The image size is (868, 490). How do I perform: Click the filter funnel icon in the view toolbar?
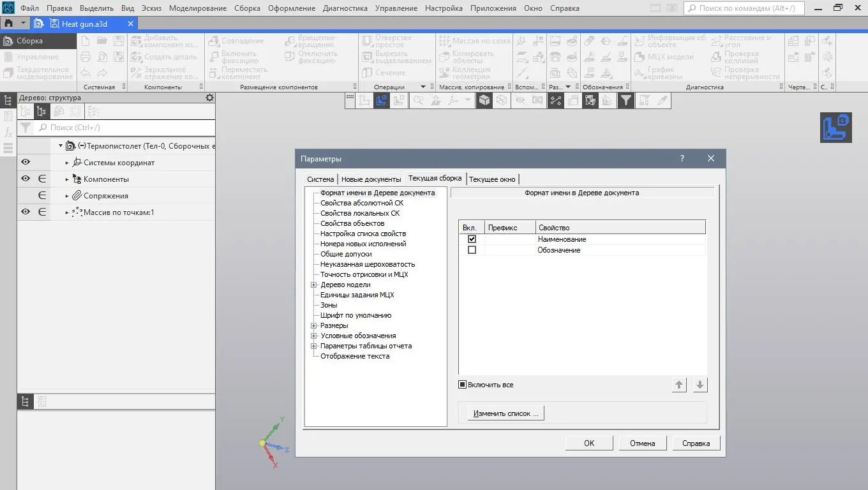click(626, 100)
